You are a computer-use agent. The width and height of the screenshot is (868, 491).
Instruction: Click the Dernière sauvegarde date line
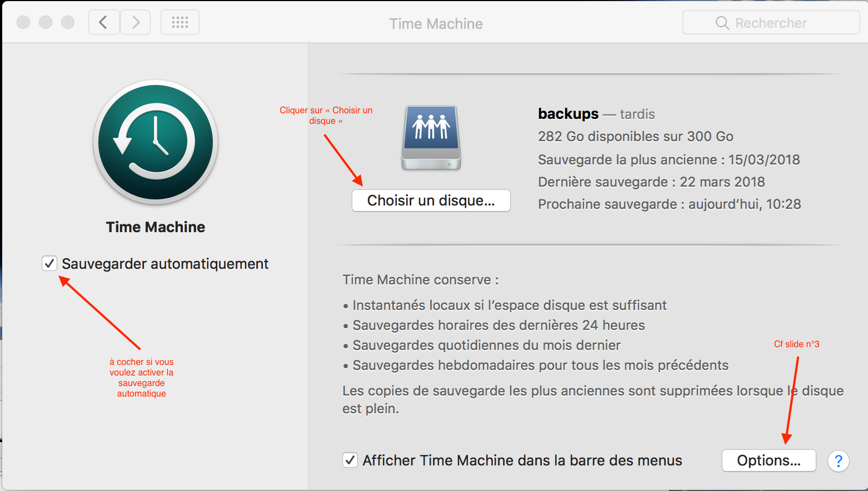pyautogui.click(x=651, y=182)
